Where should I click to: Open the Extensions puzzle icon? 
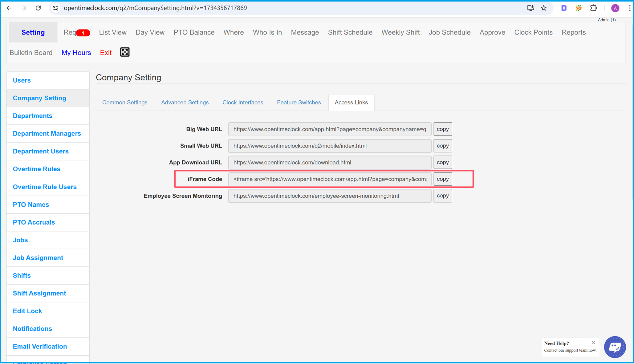pos(593,8)
